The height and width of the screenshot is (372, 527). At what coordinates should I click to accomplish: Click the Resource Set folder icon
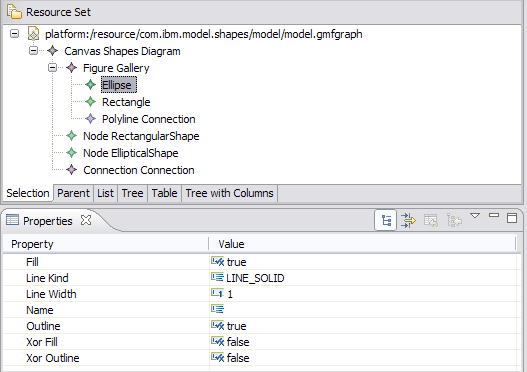click(x=14, y=11)
